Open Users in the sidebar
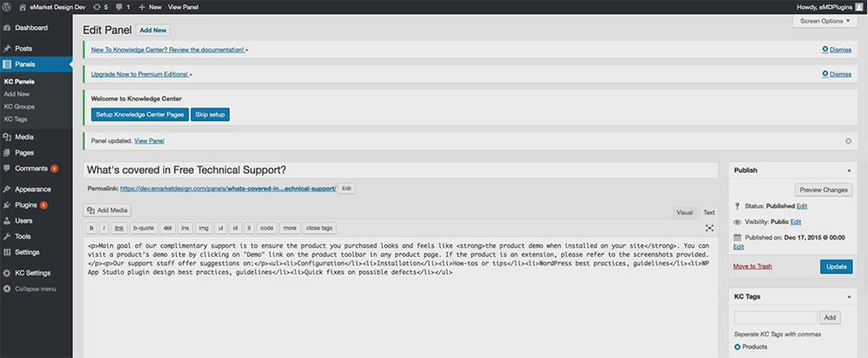Viewport: 868px width, 358px height. pyautogui.click(x=23, y=220)
